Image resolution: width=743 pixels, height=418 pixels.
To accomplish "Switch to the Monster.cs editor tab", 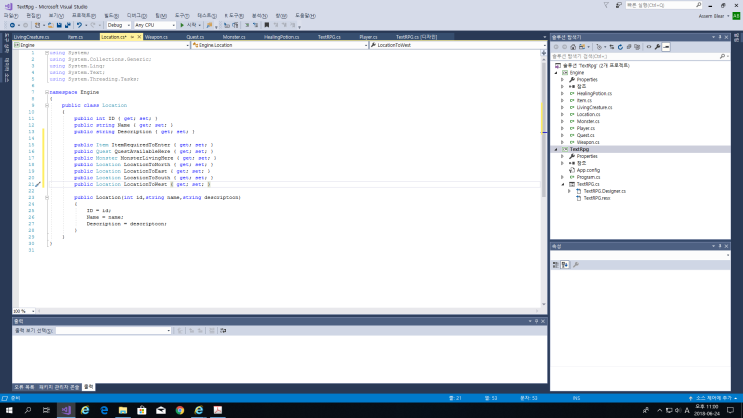I will tap(234, 36).
